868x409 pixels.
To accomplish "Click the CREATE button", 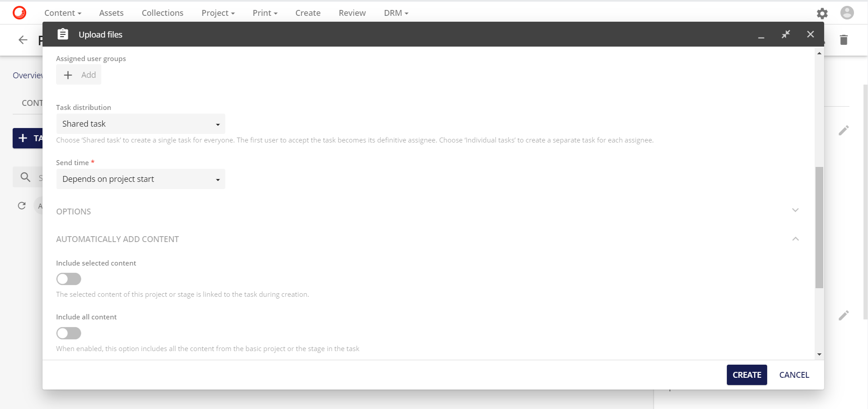I will pos(746,375).
